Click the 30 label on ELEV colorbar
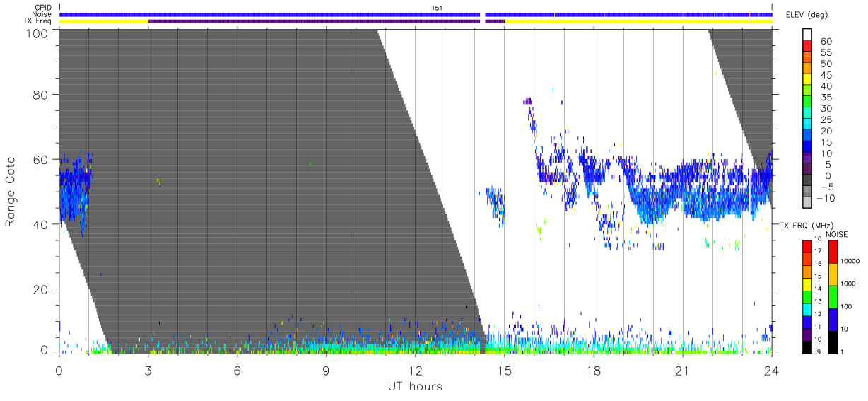Viewport: 868px width, 401px height. 825,109
